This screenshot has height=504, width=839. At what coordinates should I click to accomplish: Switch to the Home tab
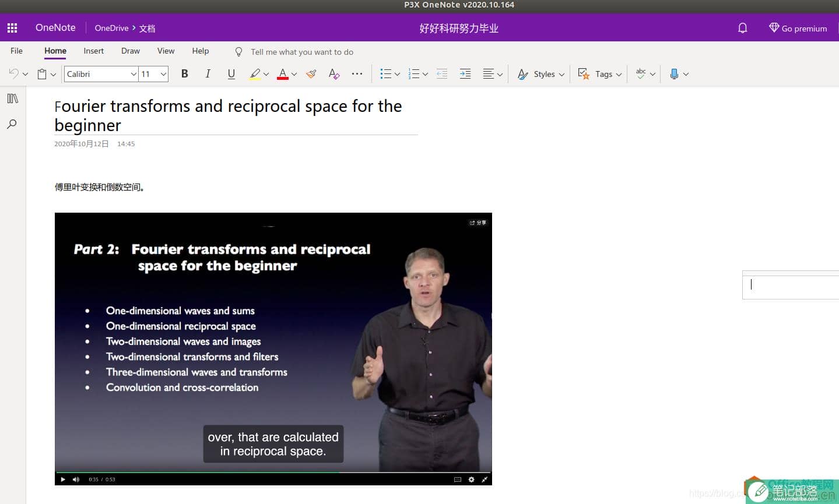(x=55, y=51)
